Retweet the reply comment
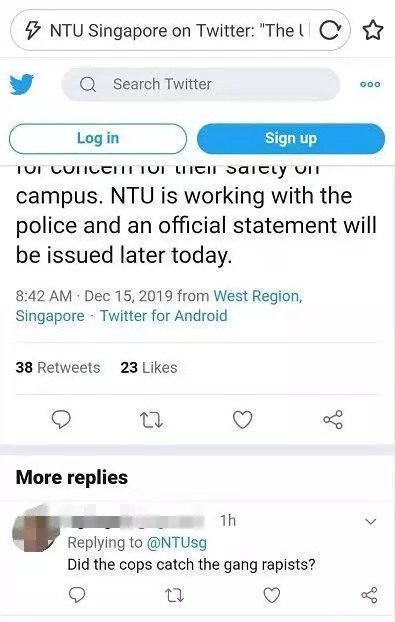 click(174, 595)
